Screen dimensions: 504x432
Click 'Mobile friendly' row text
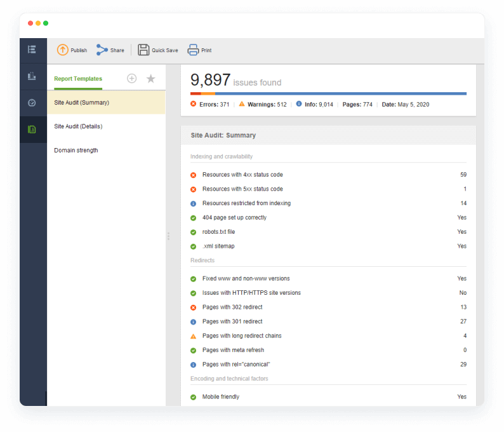pos(221,396)
